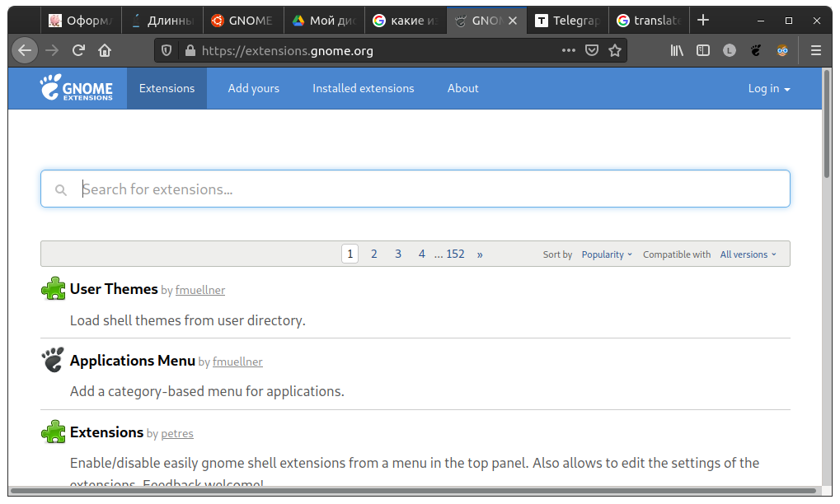The height and width of the screenshot is (504, 840).
Task: Open the User Themes extension title
Action: pyautogui.click(x=114, y=289)
